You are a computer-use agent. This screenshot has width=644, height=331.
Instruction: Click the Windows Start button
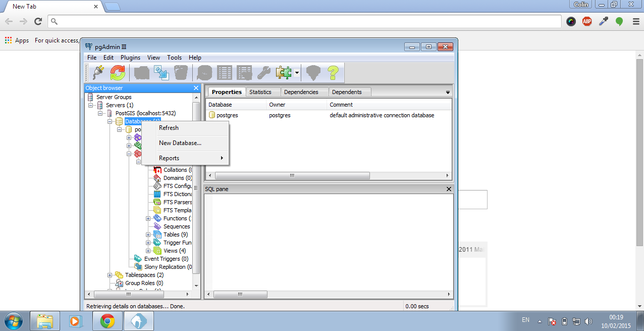pyautogui.click(x=14, y=321)
